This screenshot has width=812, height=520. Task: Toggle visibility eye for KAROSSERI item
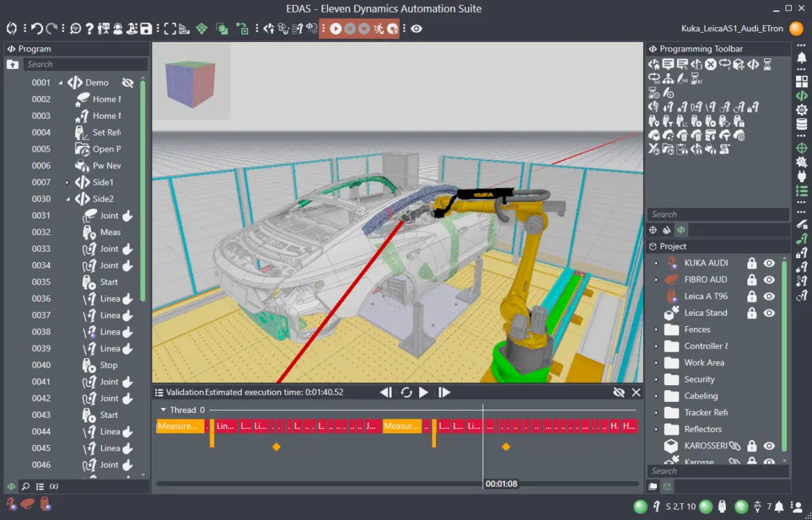point(769,446)
